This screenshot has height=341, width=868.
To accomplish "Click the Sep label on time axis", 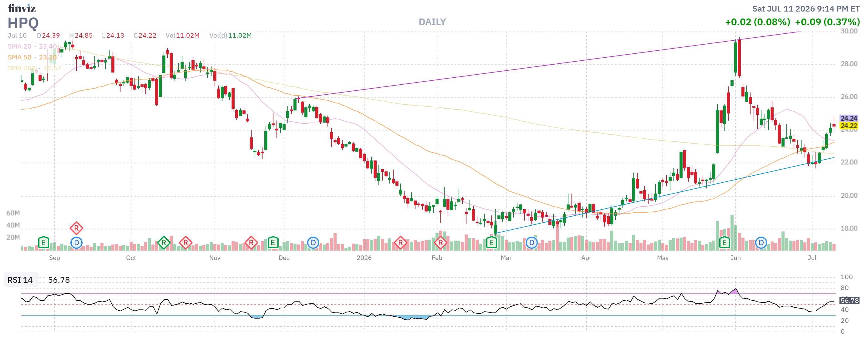I will tap(55, 258).
